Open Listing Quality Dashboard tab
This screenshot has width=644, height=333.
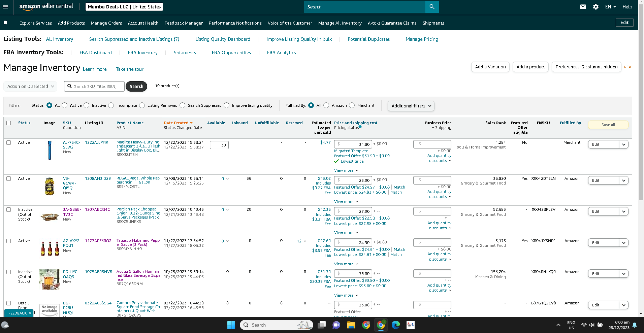(x=223, y=39)
